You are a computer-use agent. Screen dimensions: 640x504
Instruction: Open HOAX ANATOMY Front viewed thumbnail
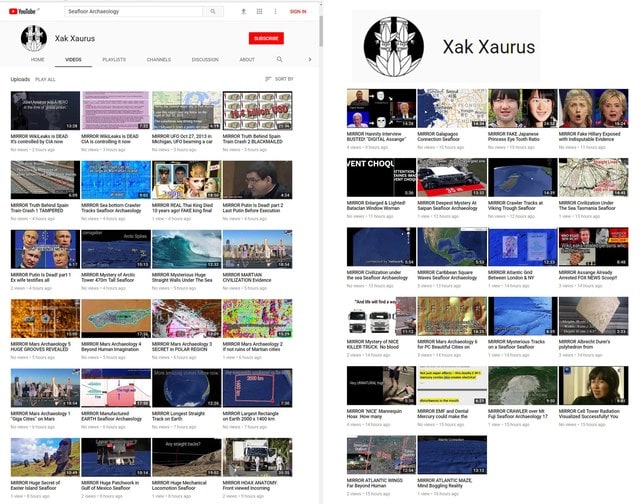(258, 457)
